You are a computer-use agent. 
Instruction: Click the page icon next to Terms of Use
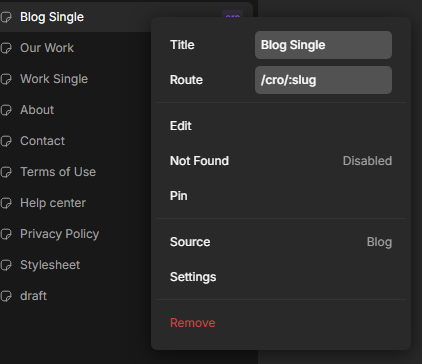[x=6, y=172]
